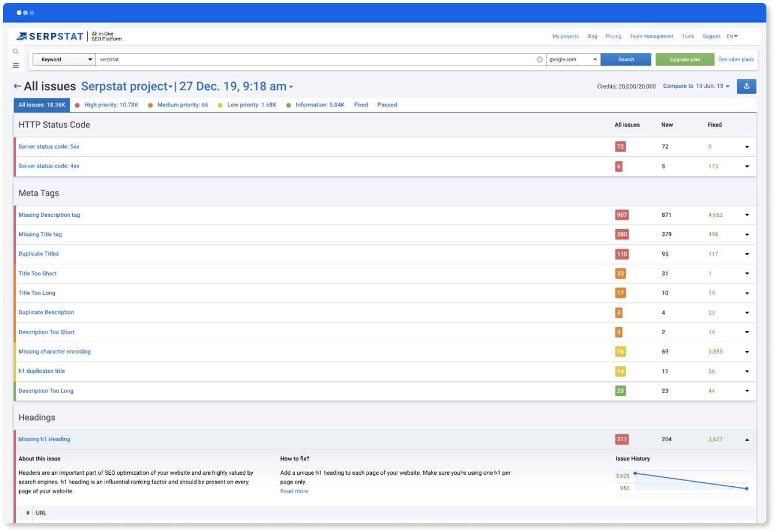Open the google.com database dropdown

[573, 60]
